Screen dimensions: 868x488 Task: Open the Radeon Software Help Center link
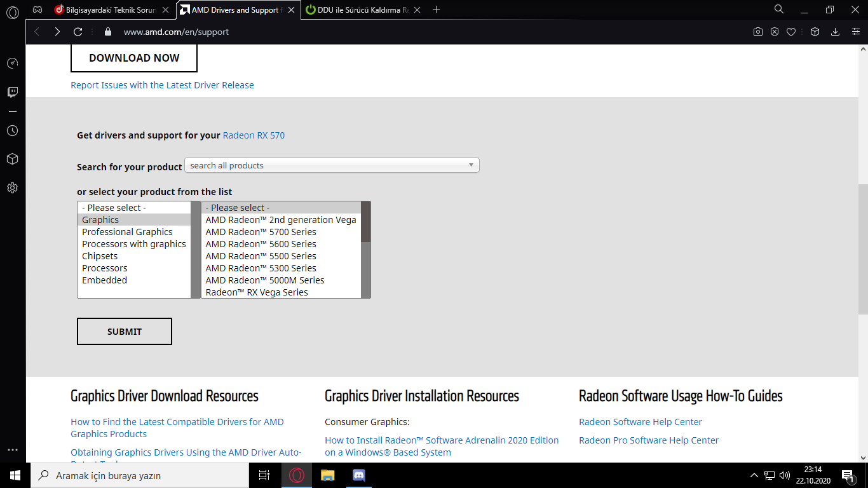click(641, 422)
